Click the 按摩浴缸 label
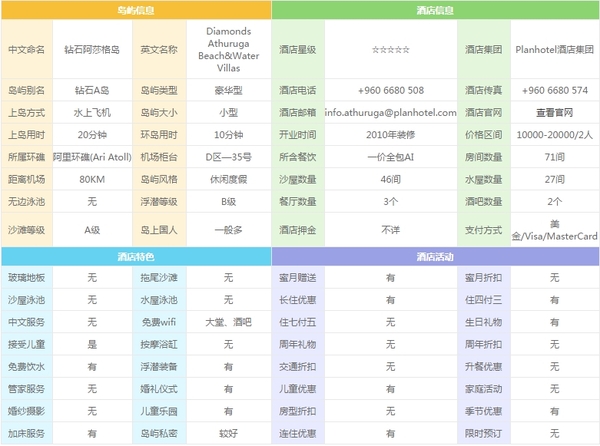Image resolution: width=600 pixels, height=446 pixels. click(x=159, y=344)
